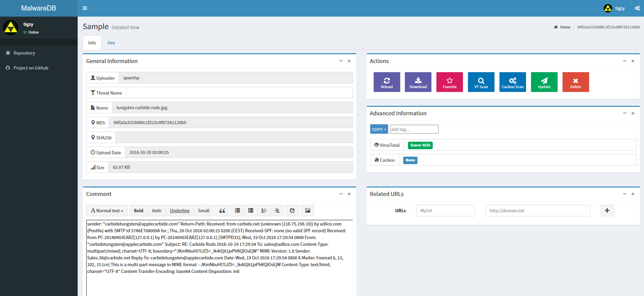Download the sample file

(418, 82)
